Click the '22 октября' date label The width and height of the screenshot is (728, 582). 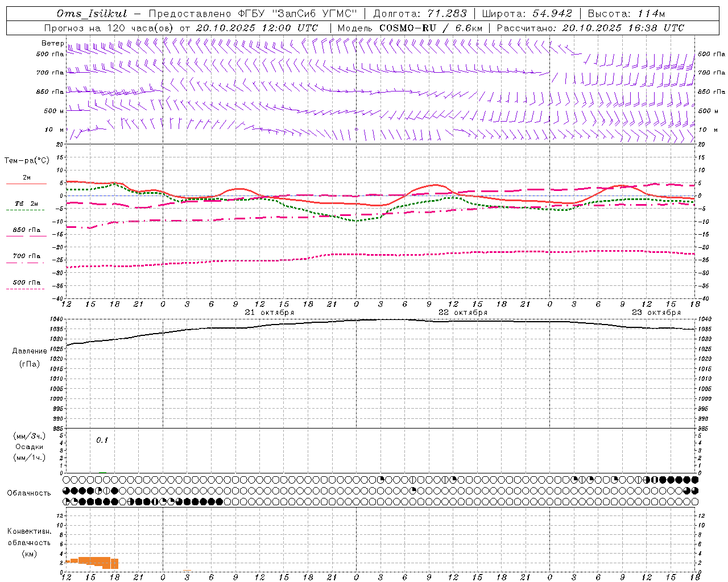(463, 313)
